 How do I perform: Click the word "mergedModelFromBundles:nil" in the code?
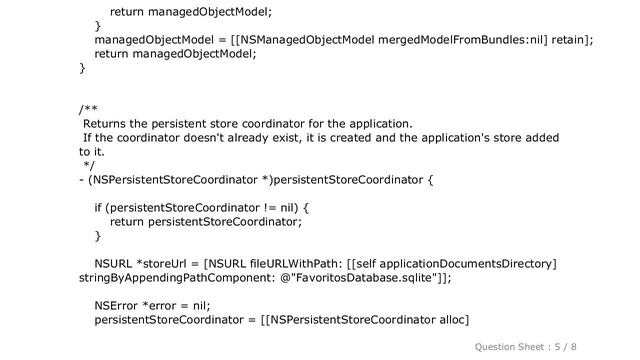click(462, 40)
